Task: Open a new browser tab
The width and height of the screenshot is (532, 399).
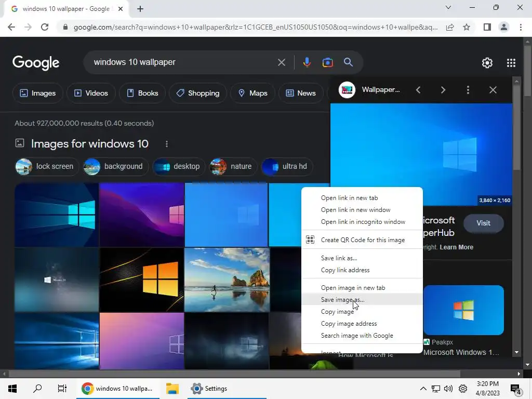Action: click(140, 9)
